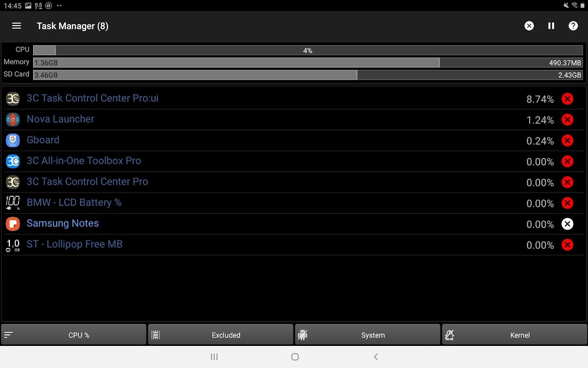Open the CPU % sort selector

pos(73,335)
